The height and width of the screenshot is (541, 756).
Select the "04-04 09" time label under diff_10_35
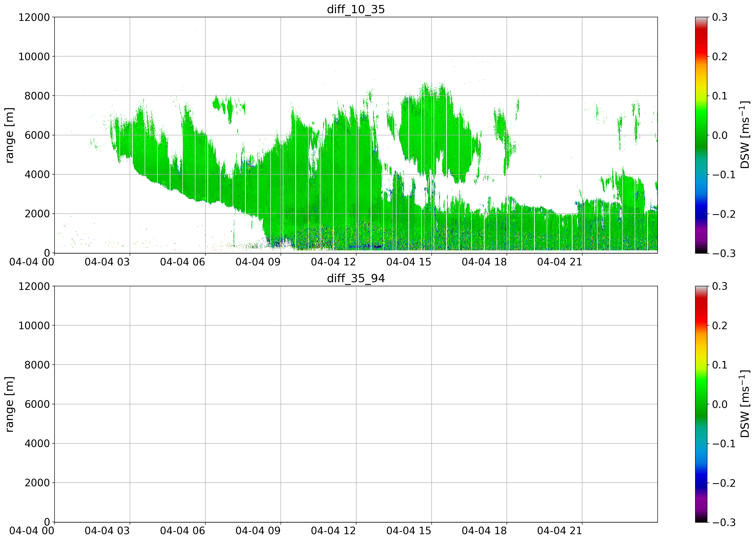click(258, 262)
